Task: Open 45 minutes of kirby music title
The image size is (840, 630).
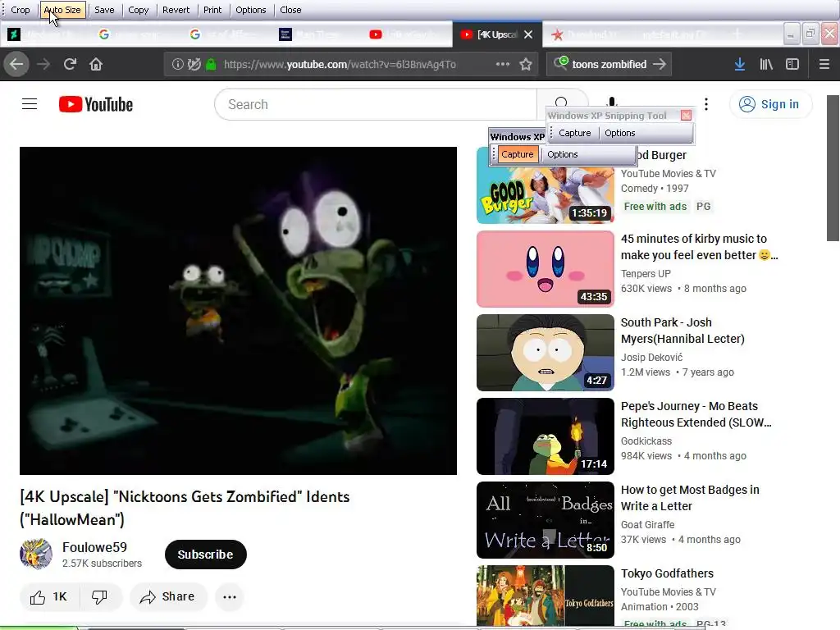Action: [699, 247]
